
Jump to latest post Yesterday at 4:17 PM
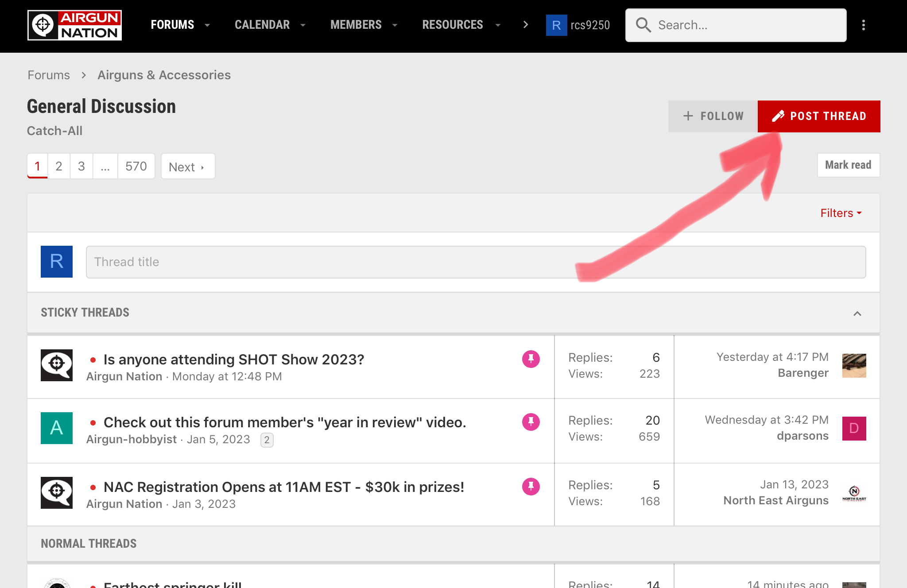coord(772,357)
